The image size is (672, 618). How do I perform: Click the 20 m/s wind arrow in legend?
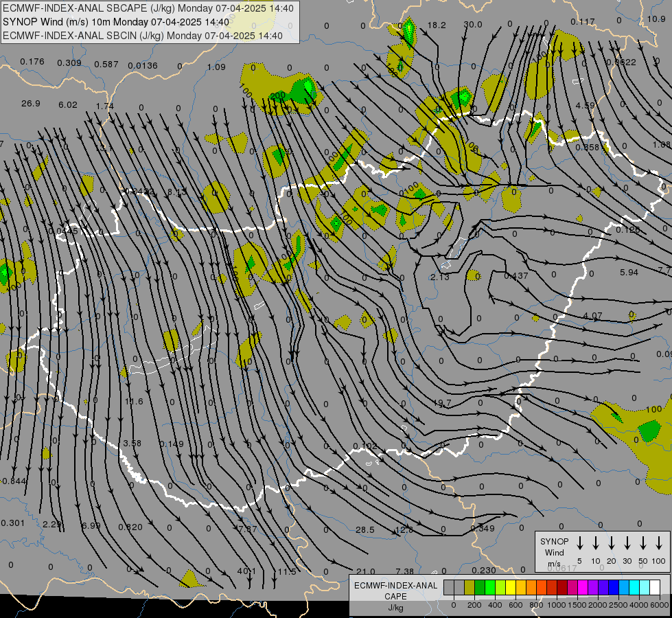pos(612,542)
